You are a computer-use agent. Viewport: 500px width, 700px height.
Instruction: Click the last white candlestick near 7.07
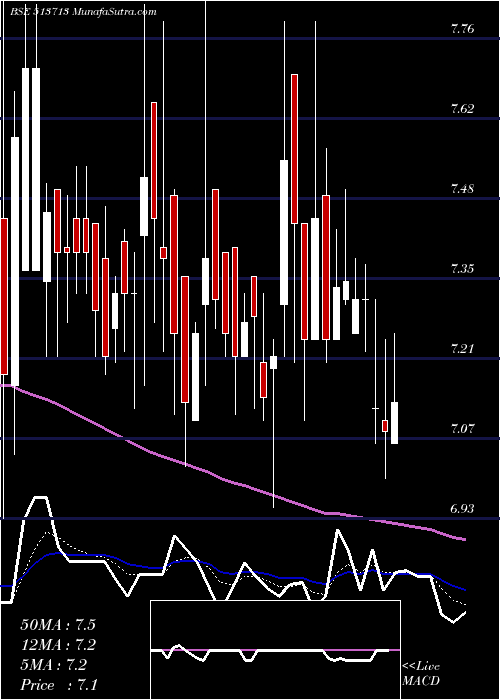coord(395,423)
